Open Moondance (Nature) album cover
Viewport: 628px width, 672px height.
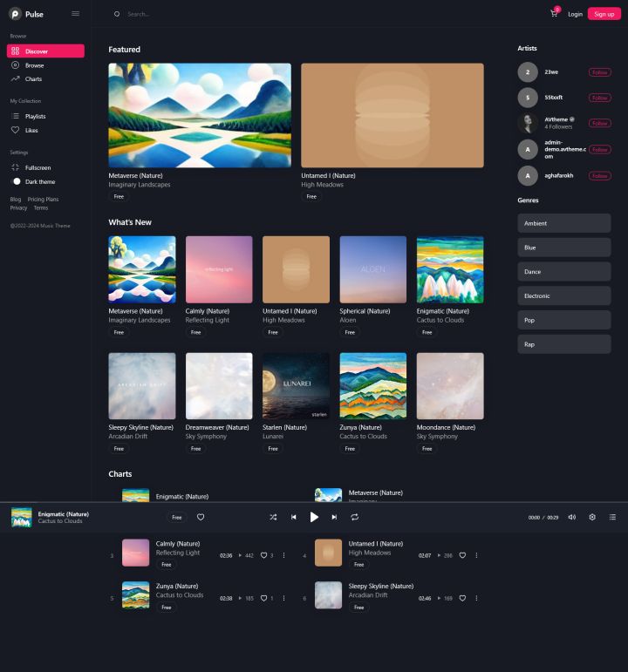pos(450,386)
